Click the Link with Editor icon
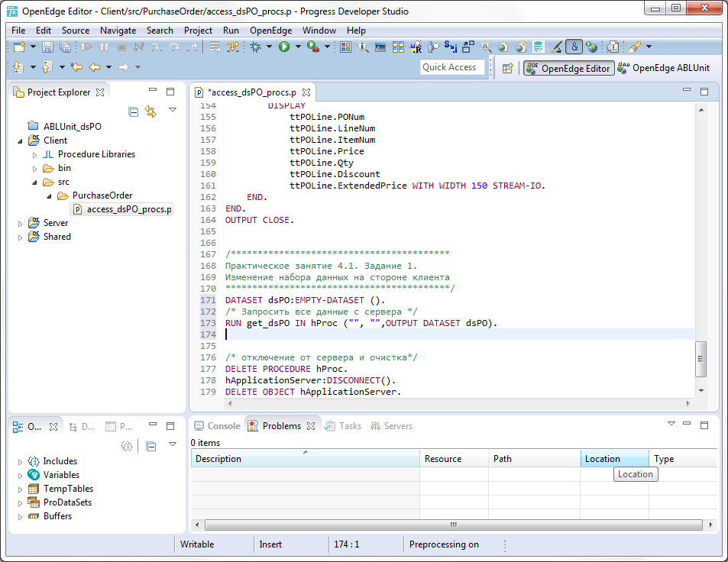This screenshot has width=728, height=562. (x=150, y=111)
